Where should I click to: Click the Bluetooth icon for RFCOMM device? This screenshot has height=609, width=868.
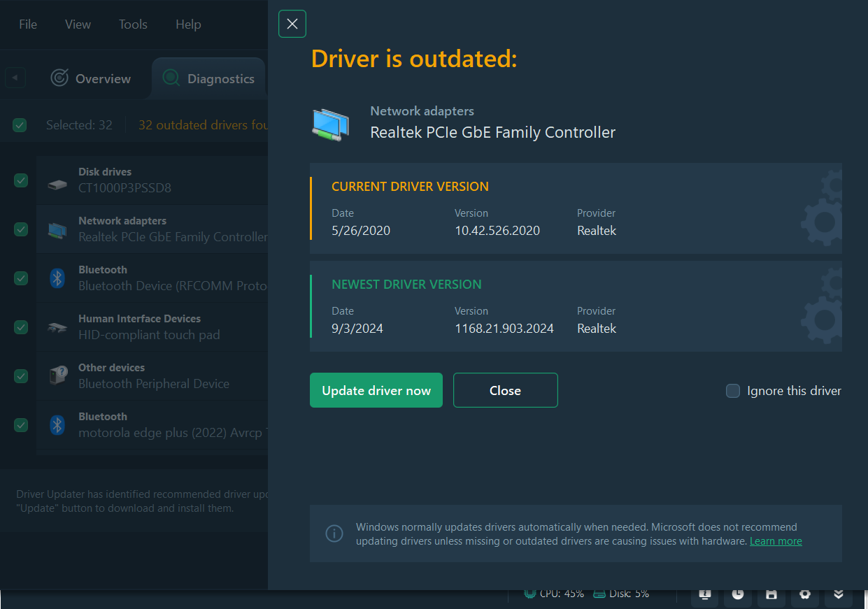coord(57,278)
